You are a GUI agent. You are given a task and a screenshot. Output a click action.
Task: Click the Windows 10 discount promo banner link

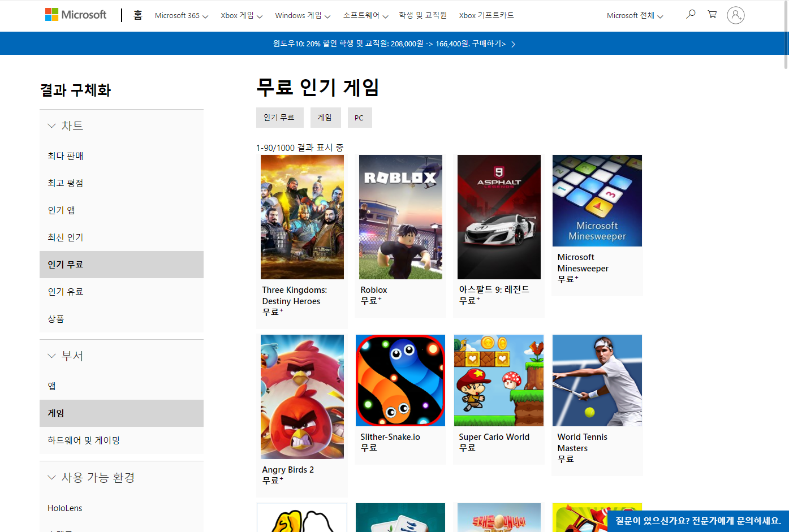389,44
